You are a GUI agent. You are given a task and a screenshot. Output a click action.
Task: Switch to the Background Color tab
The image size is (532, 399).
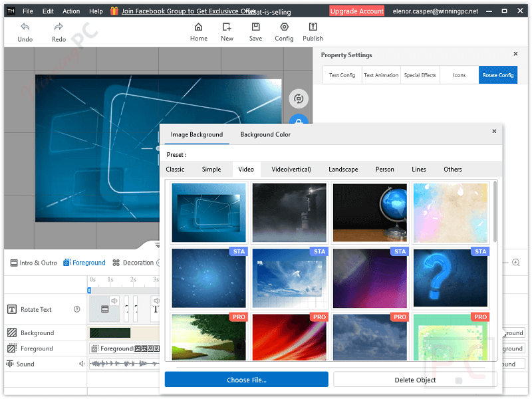[265, 135]
